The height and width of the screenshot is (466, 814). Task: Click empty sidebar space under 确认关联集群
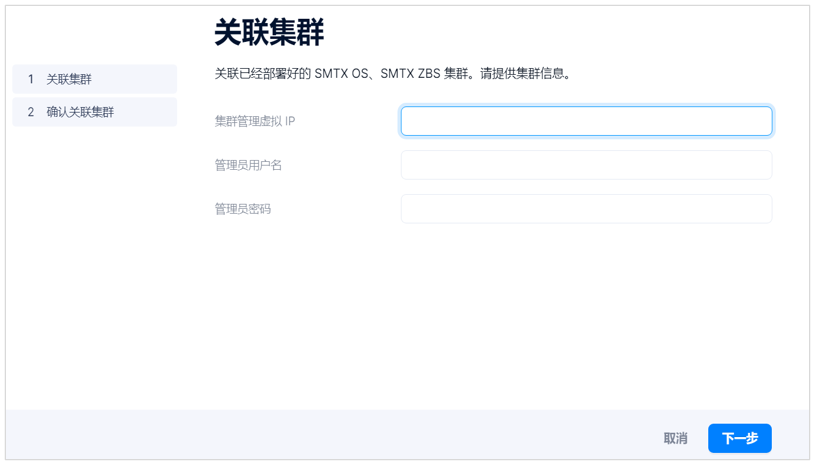click(x=94, y=259)
